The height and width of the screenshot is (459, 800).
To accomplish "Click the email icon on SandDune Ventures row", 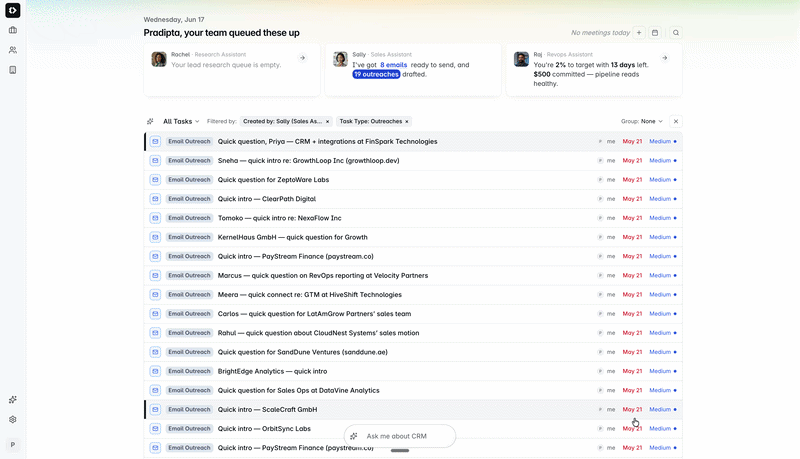I will (x=156, y=352).
